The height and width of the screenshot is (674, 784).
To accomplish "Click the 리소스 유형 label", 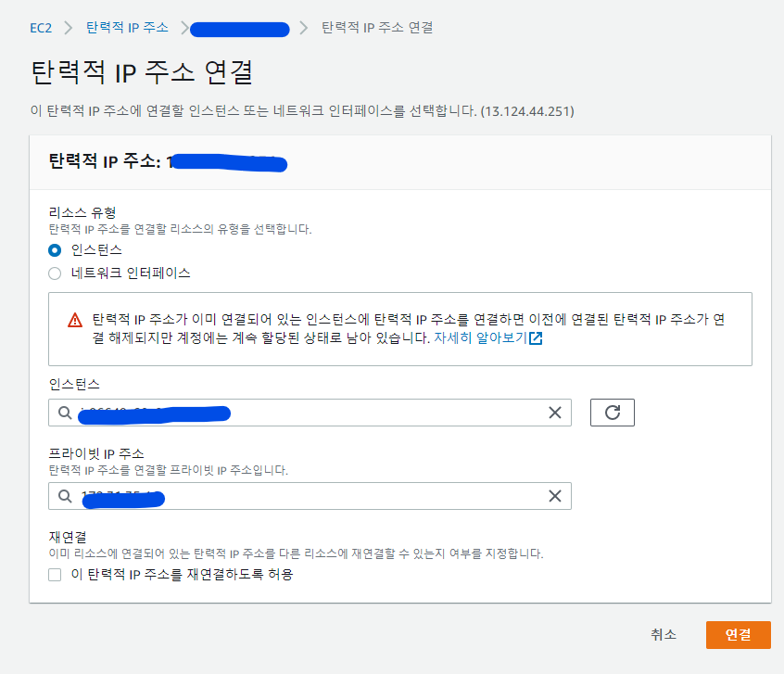I will 82,212.
